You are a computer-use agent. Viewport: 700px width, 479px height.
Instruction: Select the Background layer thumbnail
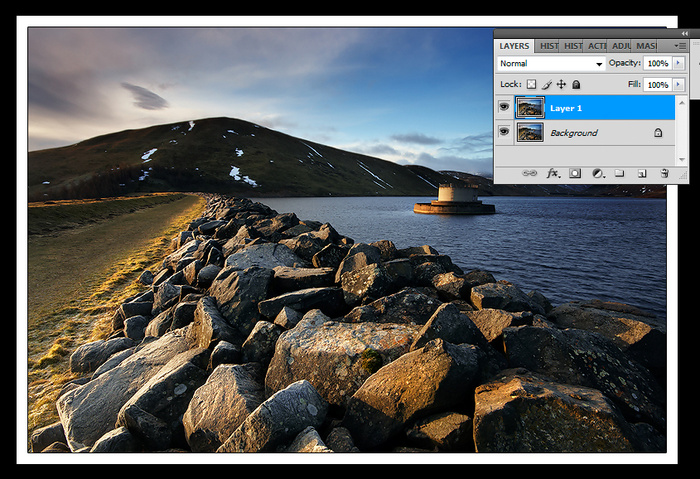530,132
